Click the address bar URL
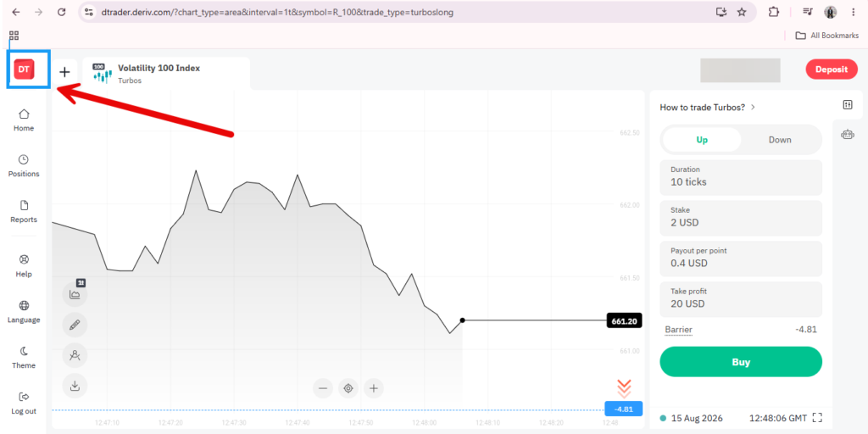The width and height of the screenshot is (868, 434). click(278, 12)
